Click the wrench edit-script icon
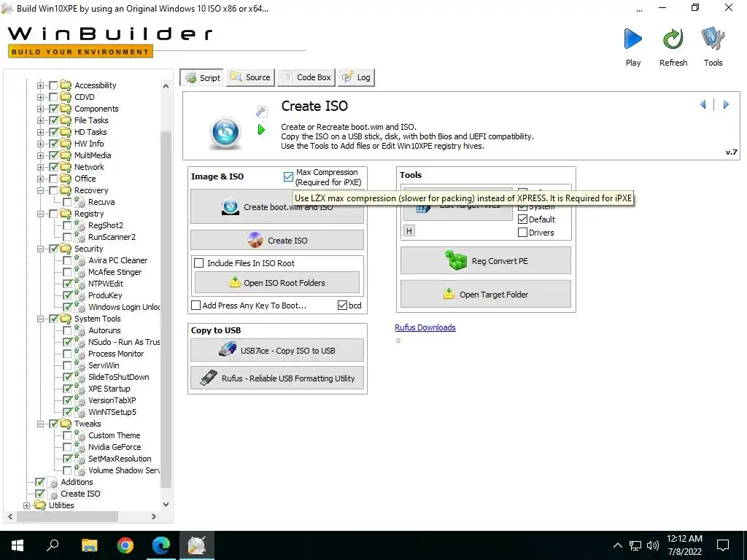The image size is (747, 560). coord(262,112)
